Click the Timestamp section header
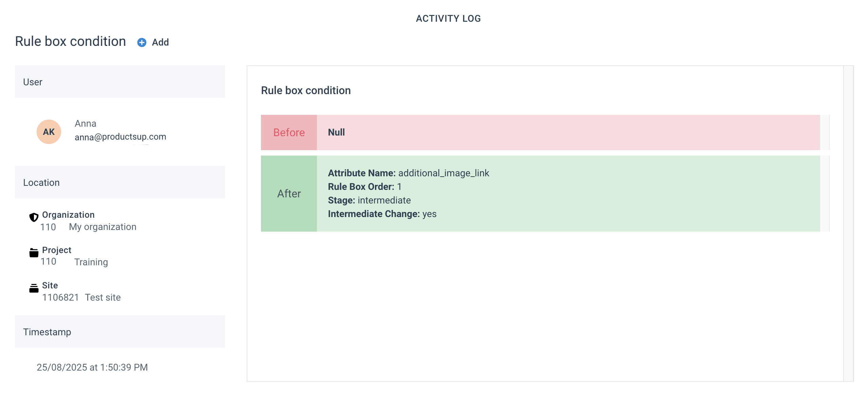 coord(120,332)
